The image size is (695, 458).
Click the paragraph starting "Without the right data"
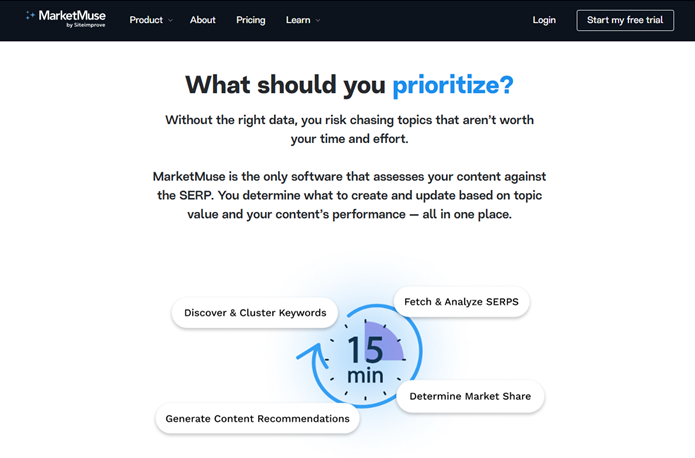(x=349, y=130)
